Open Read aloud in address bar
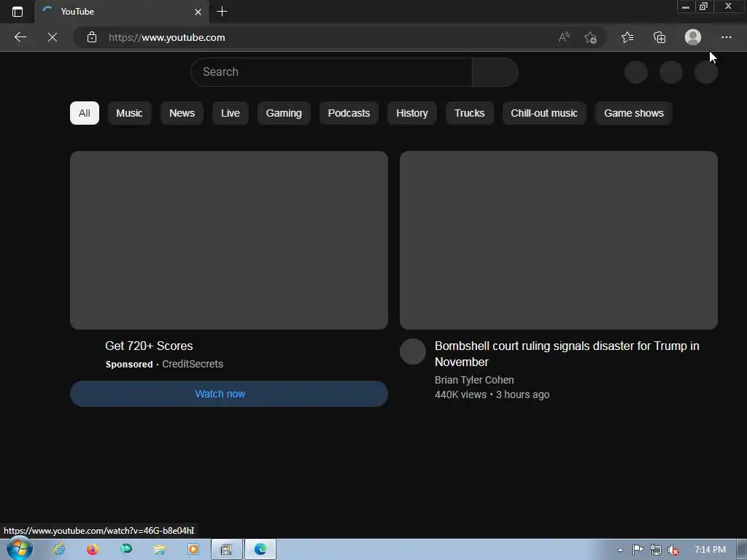The width and height of the screenshot is (747, 560). pos(564,37)
